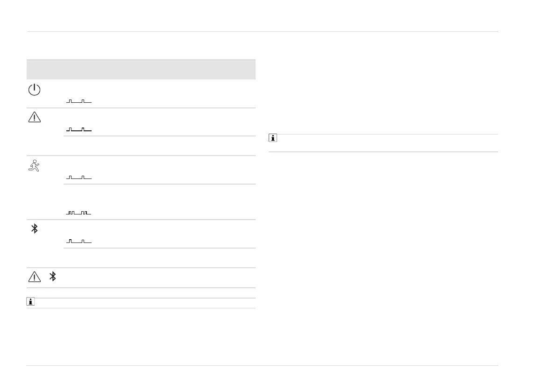Click the note area beside the left info icon
This screenshot has height=392, width=556.
pyautogui.click(x=145, y=303)
